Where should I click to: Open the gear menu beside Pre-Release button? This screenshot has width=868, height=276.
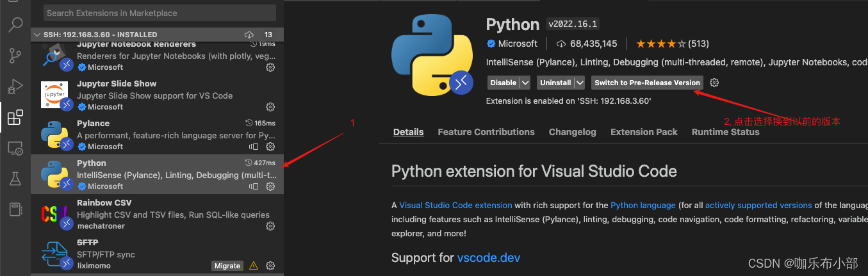[715, 83]
